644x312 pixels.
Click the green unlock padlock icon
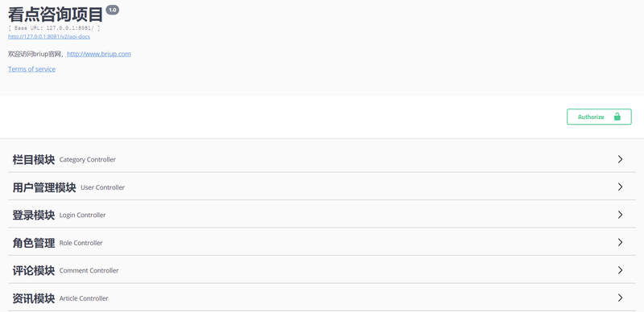(x=617, y=117)
